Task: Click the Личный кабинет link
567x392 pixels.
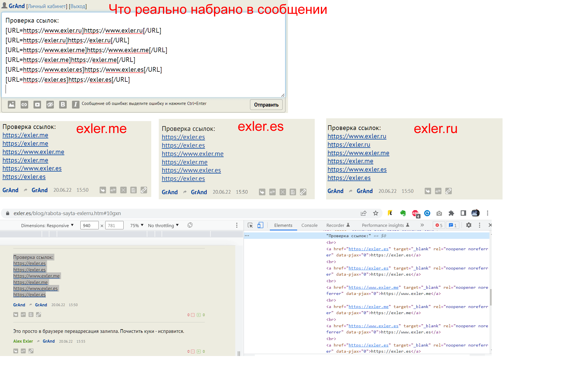Action: [x=47, y=6]
